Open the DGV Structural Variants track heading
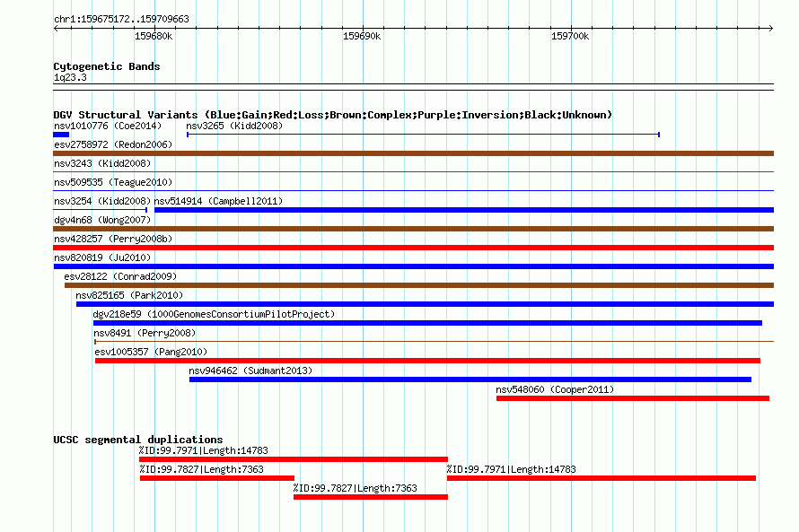Viewport: 799px width, 532px height. tap(333, 115)
